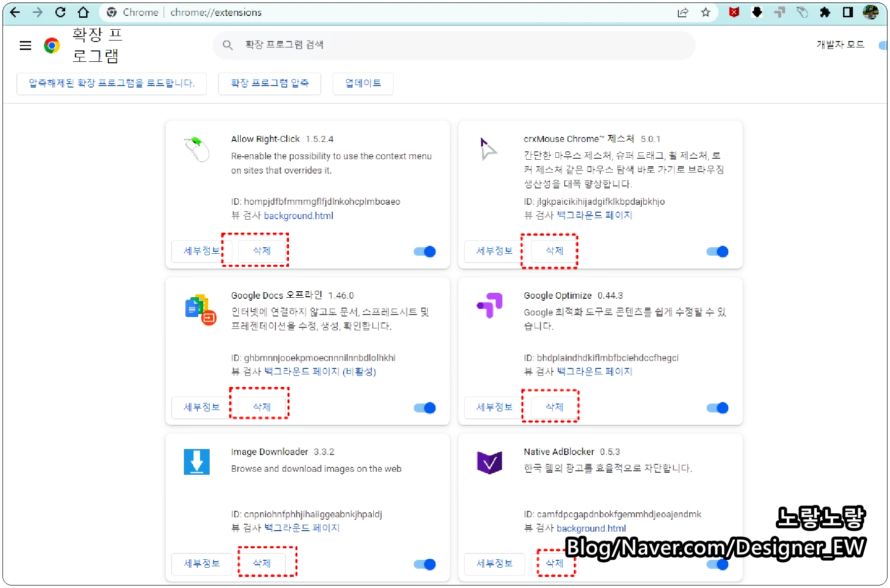This screenshot has width=890, height=588.
Task: Open details for Image Downloader
Action: coord(202,564)
